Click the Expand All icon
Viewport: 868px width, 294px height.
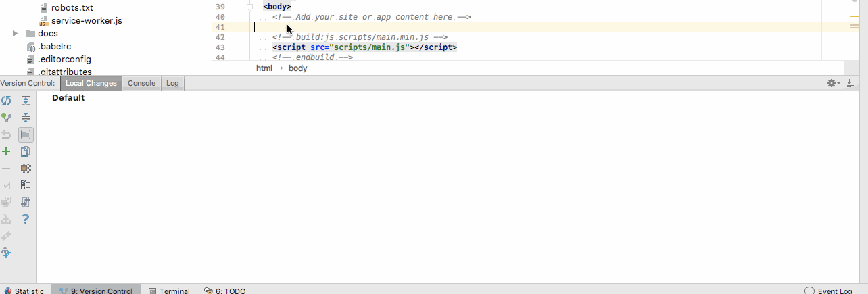pos(26,101)
